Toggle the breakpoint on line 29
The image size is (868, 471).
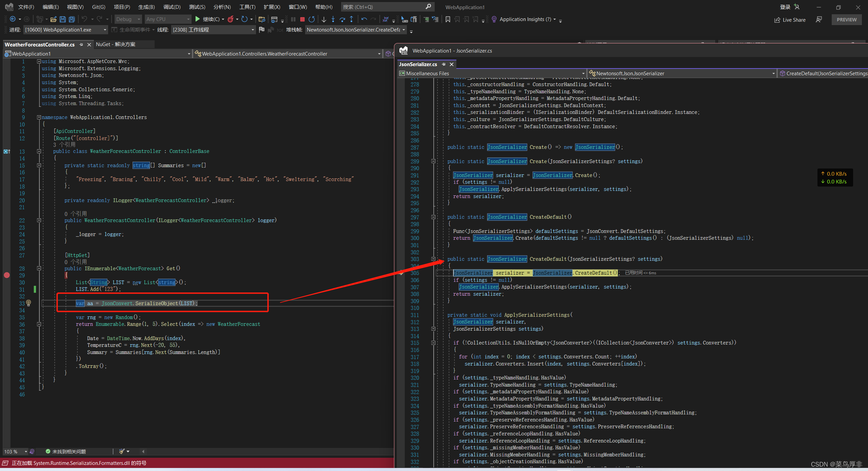(x=6, y=275)
